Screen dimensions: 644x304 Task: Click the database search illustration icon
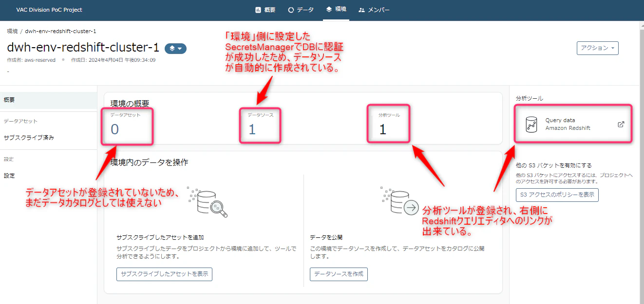pyautogui.click(x=208, y=201)
